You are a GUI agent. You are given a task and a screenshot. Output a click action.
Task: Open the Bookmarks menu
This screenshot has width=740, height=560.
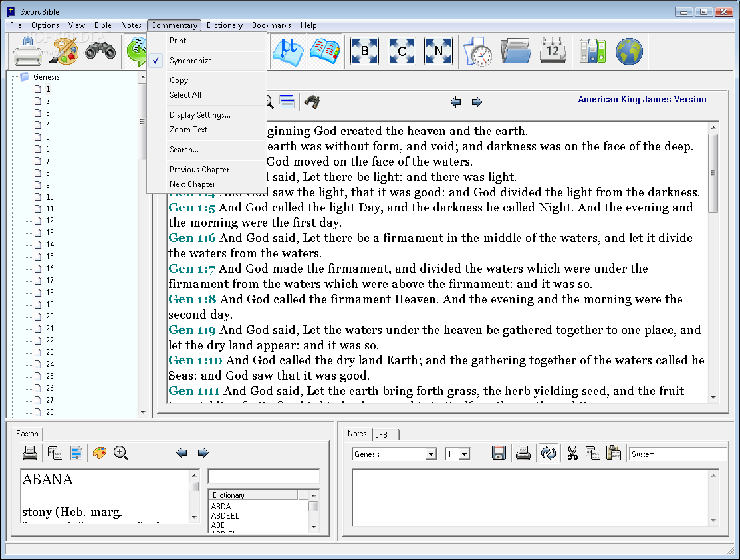[x=271, y=25]
